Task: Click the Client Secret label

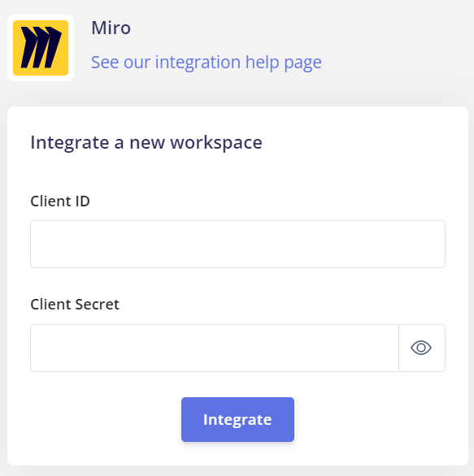Action: 75,304
